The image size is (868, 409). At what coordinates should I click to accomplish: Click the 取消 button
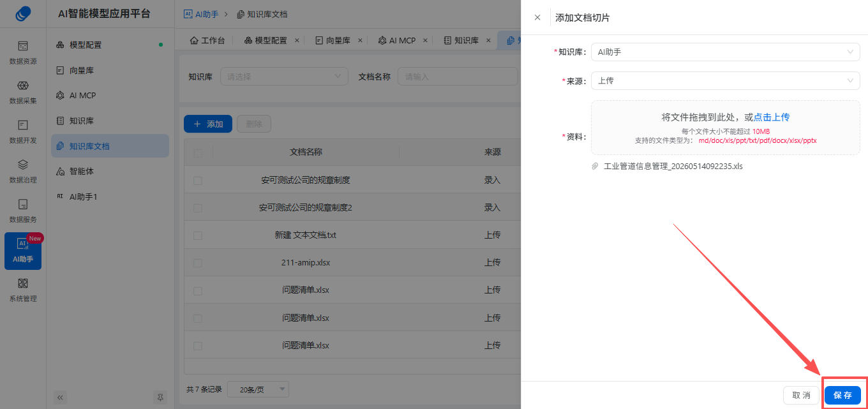point(801,395)
